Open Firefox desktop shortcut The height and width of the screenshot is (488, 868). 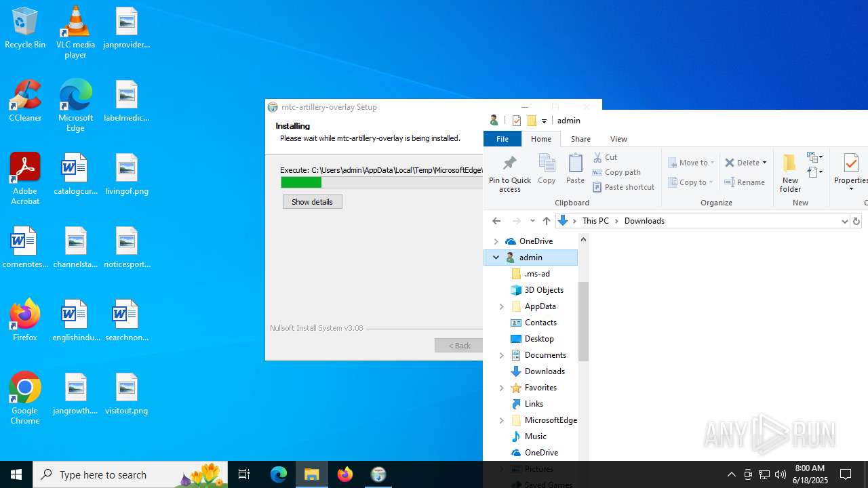pos(25,321)
